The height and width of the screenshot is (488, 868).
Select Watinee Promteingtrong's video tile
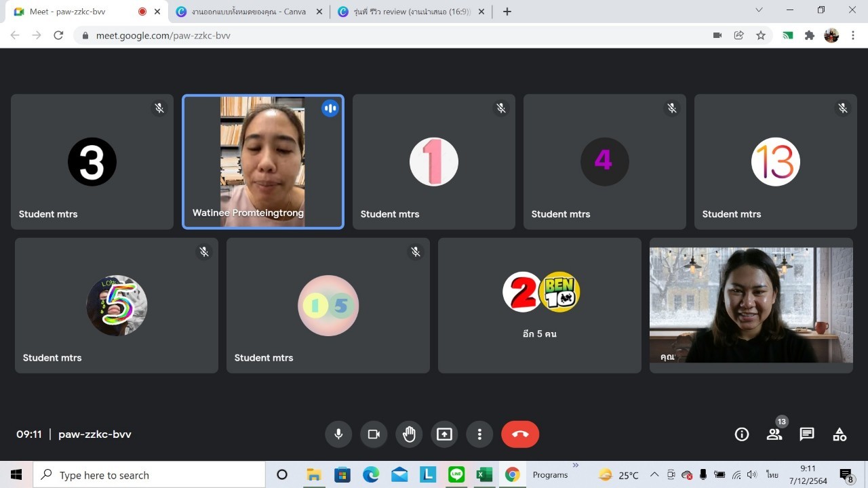pos(263,161)
